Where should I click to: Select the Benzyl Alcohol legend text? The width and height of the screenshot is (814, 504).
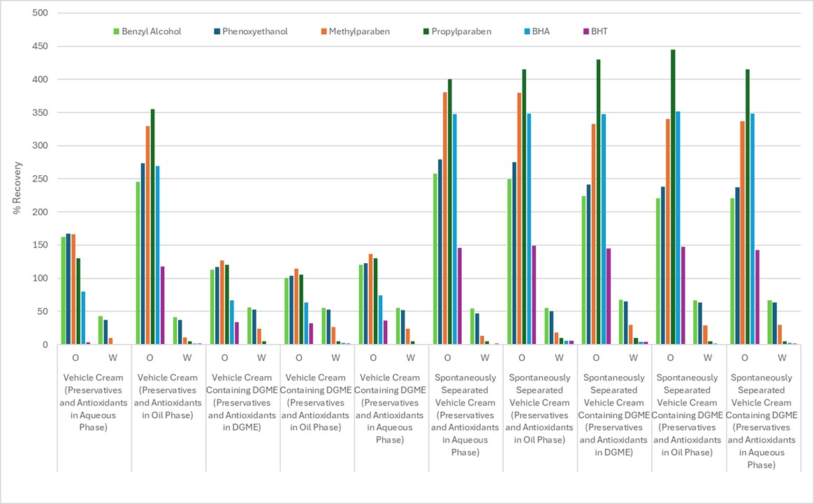click(152, 31)
